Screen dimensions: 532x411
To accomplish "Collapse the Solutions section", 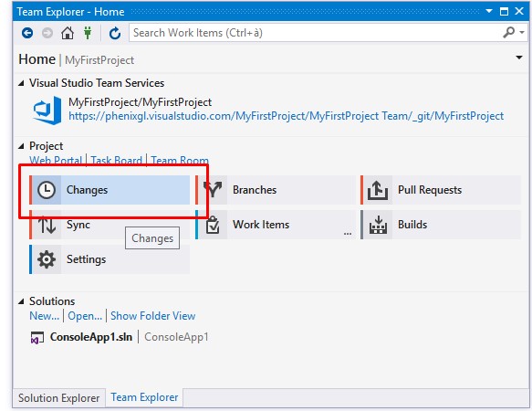I will point(21,301).
